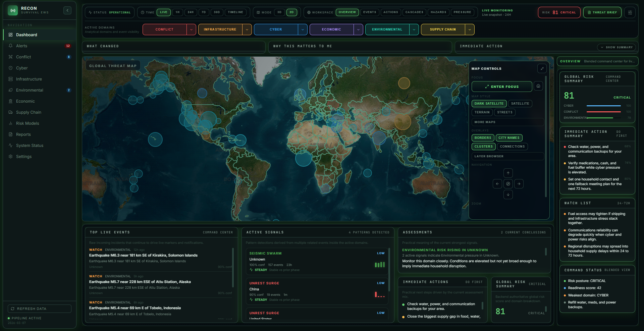Switch map mode to 3D
This screenshot has width=644, height=331.
279,12
